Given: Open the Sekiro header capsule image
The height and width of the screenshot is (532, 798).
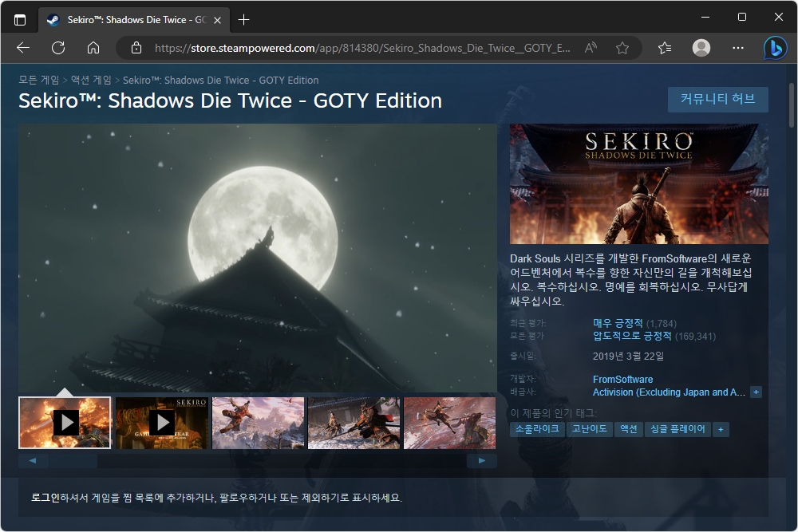Looking at the screenshot, I should tap(639, 183).
